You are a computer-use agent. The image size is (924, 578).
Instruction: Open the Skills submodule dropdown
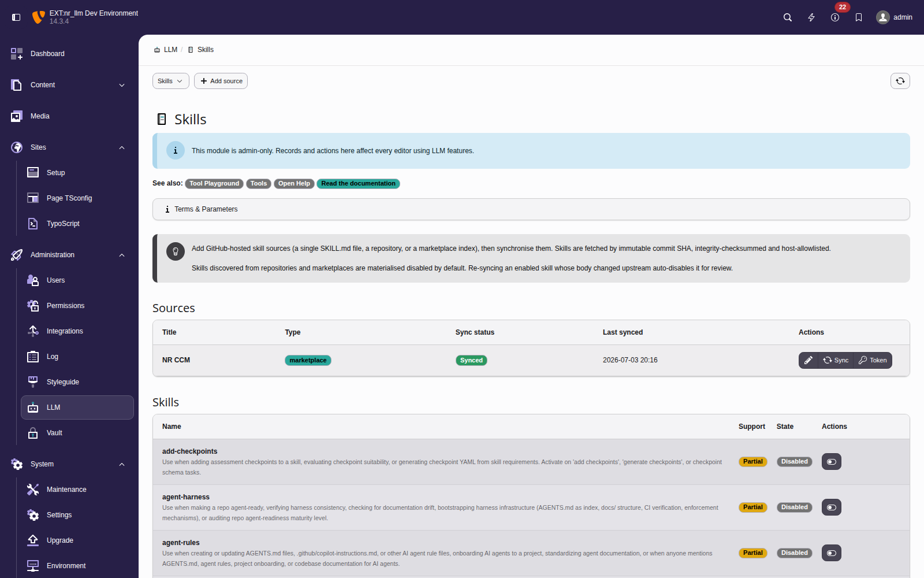171,81
